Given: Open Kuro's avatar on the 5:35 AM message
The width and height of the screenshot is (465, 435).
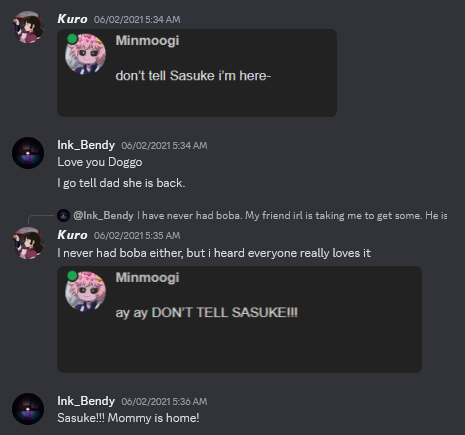Looking at the screenshot, I should tap(28, 243).
